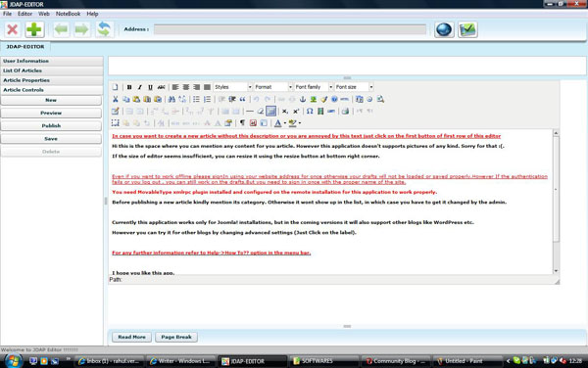Open the File menu
This screenshot has width=588, height=368.
tap(7, 14)
